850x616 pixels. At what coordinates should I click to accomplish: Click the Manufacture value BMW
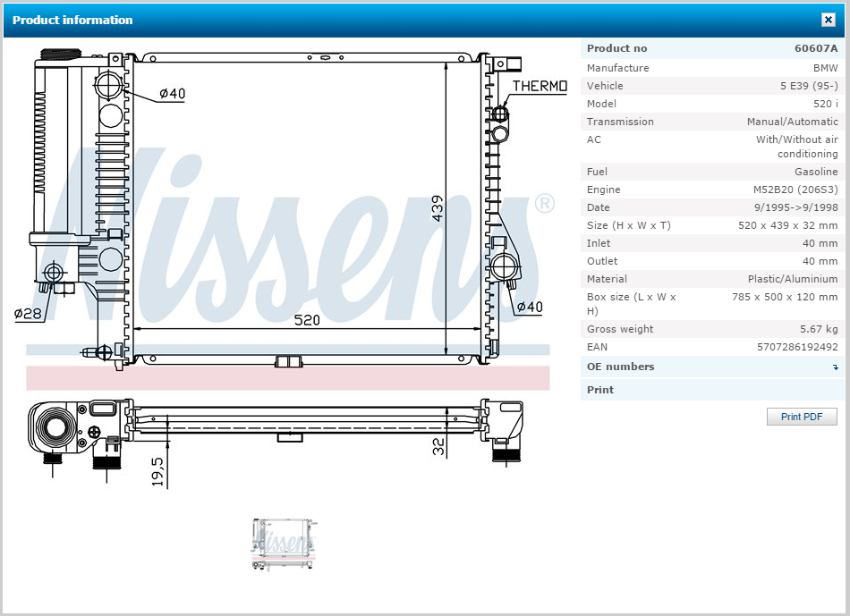tap(825, 68)
